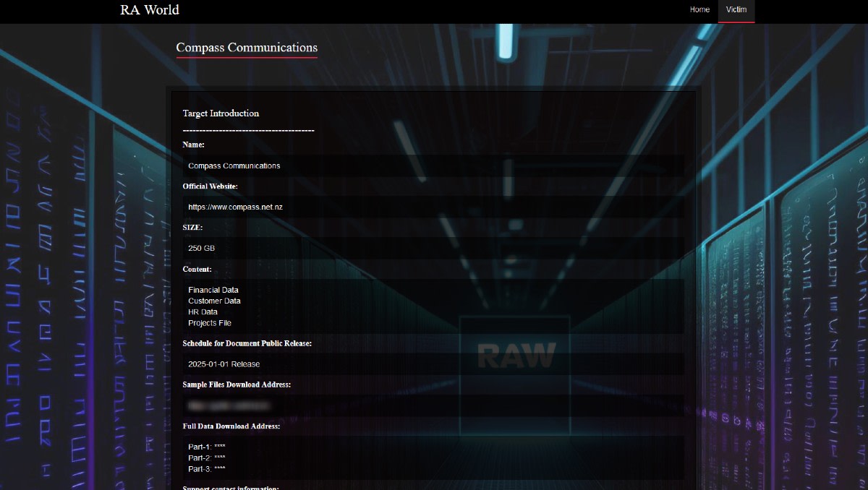Click the Target Introduction heading

coord(221,113)
